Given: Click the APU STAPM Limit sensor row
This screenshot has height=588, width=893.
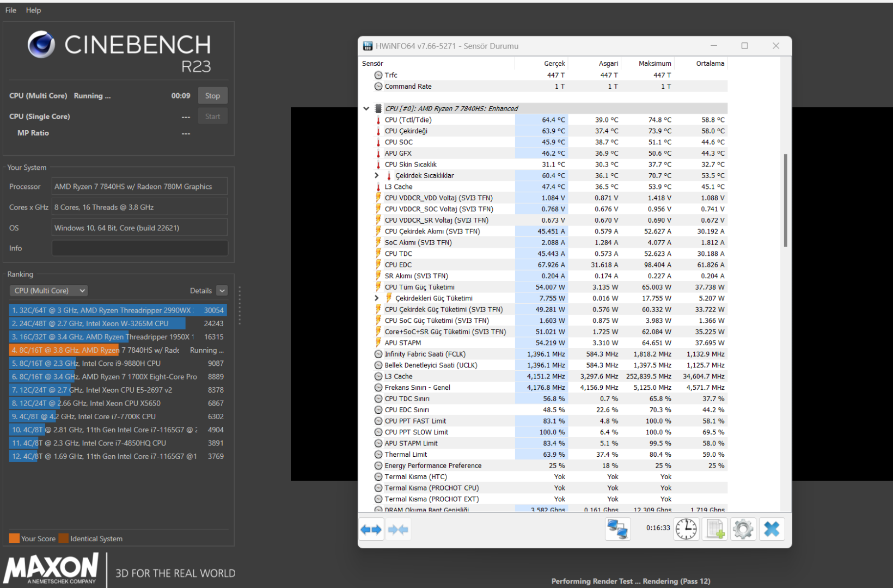Looking at the screenshot, I should click(543, 443).
